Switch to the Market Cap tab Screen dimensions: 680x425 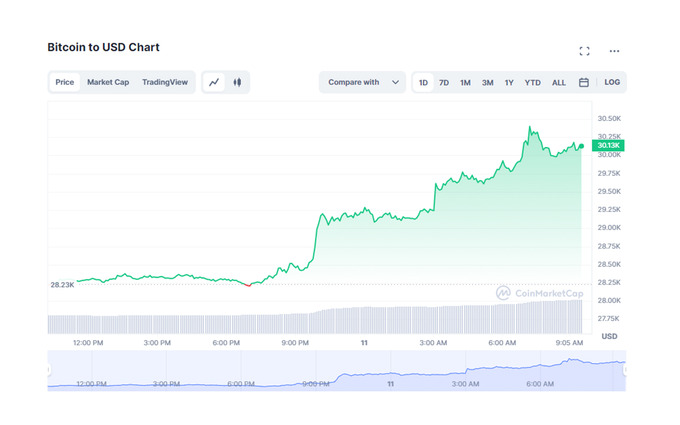click(108, 82)
